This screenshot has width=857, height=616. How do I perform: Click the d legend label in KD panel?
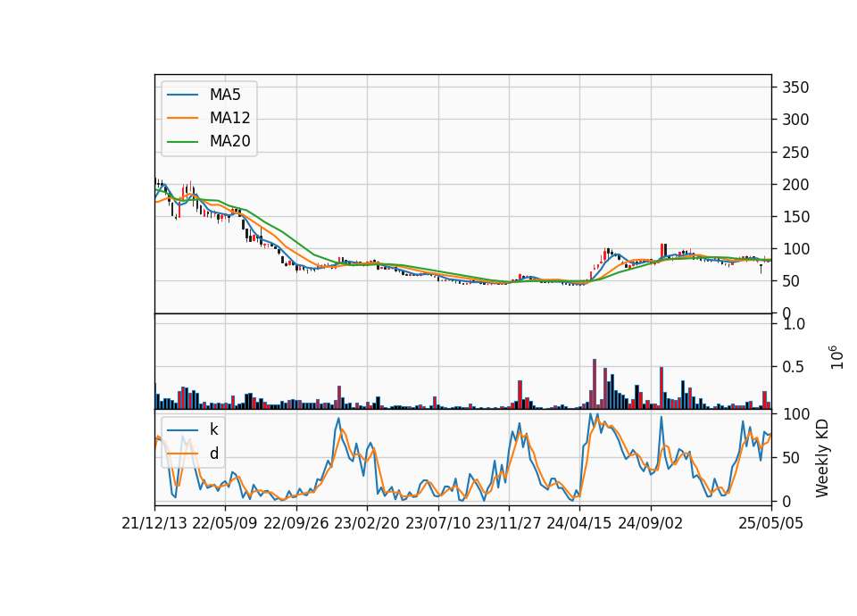213,454
